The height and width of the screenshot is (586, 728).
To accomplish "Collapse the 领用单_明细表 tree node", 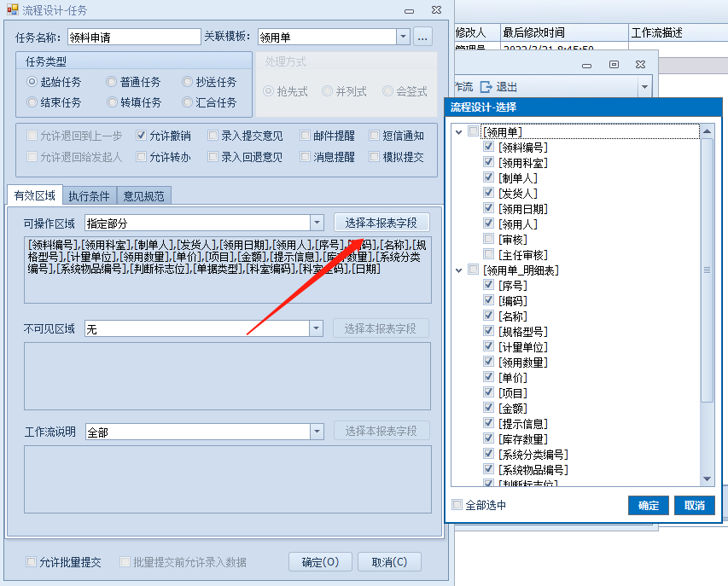I will 459,270.
